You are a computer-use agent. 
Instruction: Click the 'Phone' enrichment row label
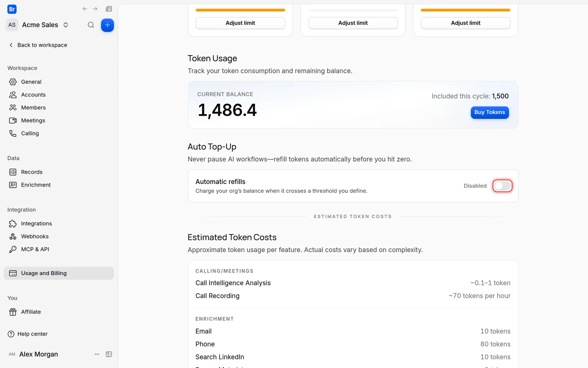point(205,344)
